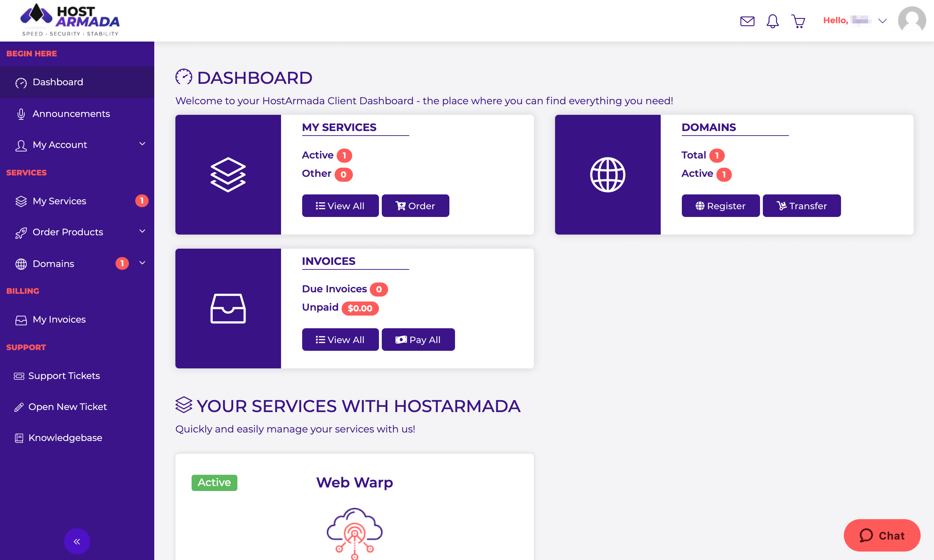The image size is (934, 560).
Task: Click the sidebar Domains count badge
Action: 122,263
